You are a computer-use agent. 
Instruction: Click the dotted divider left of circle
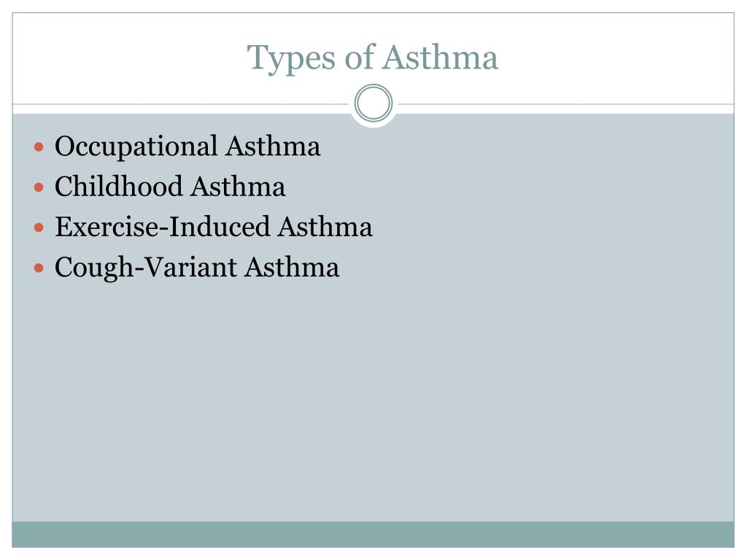[181, 104]
